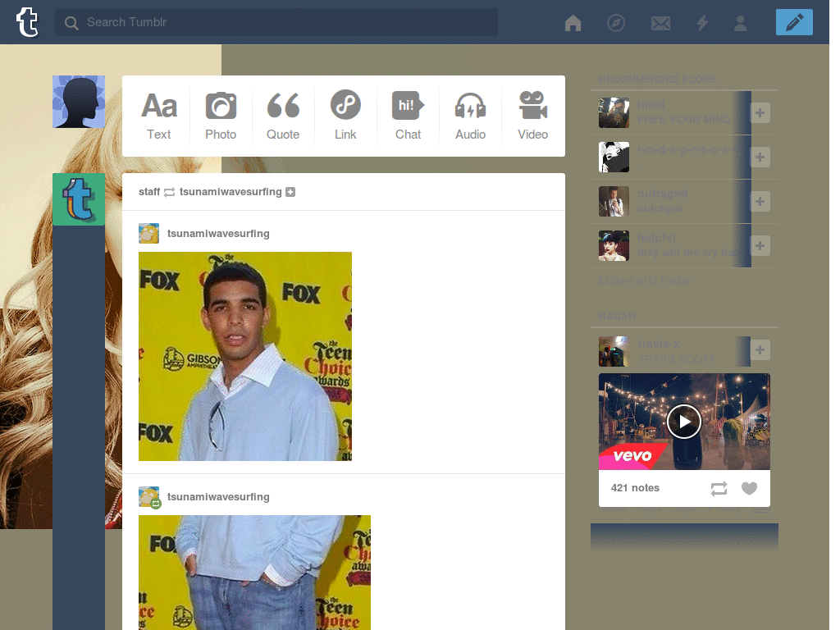Click the second tsunamiwavesurfing avatar with reblog badge
Screen dimensions: 840x630
149,497
